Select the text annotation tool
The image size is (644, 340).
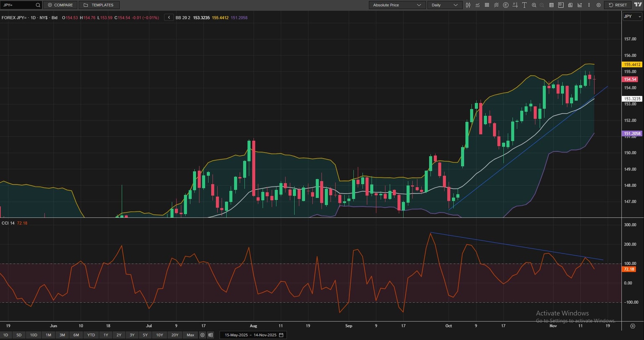(524, 5)
